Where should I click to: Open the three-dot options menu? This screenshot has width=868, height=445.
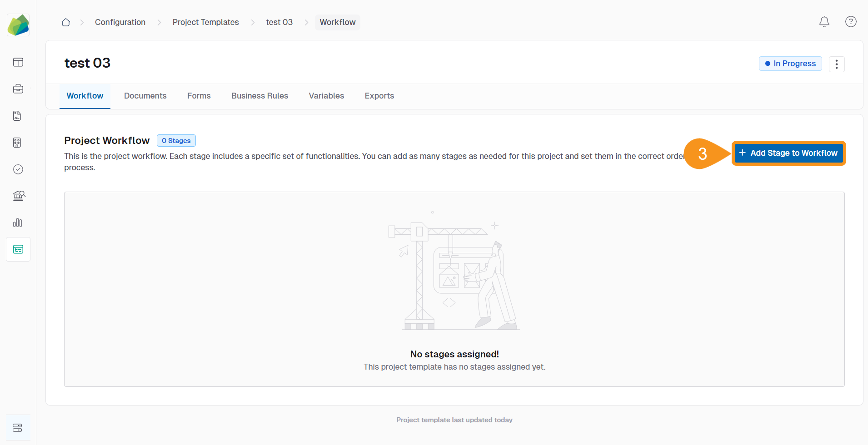837,64
